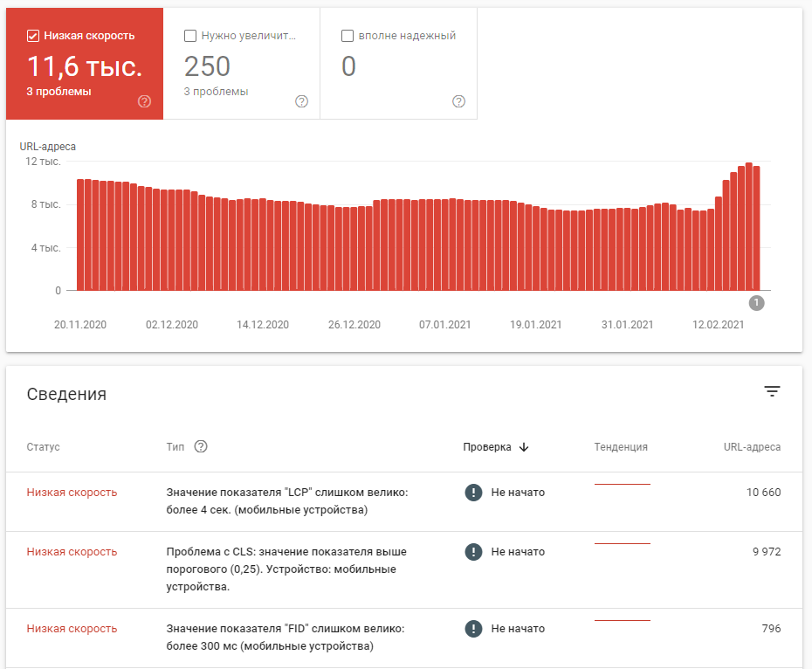
Task: Click the URL-адреса column header
Action: tap(752, 447)
